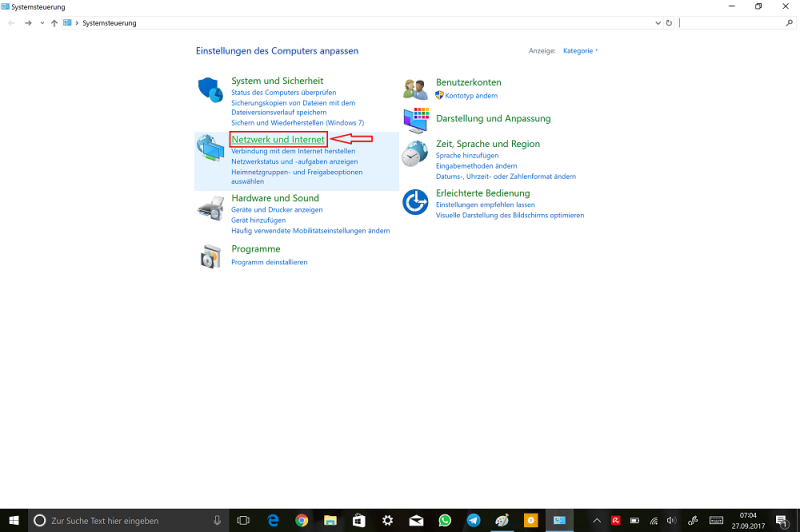Click Eingabemethoden ändern link

[x=476, y=166]
